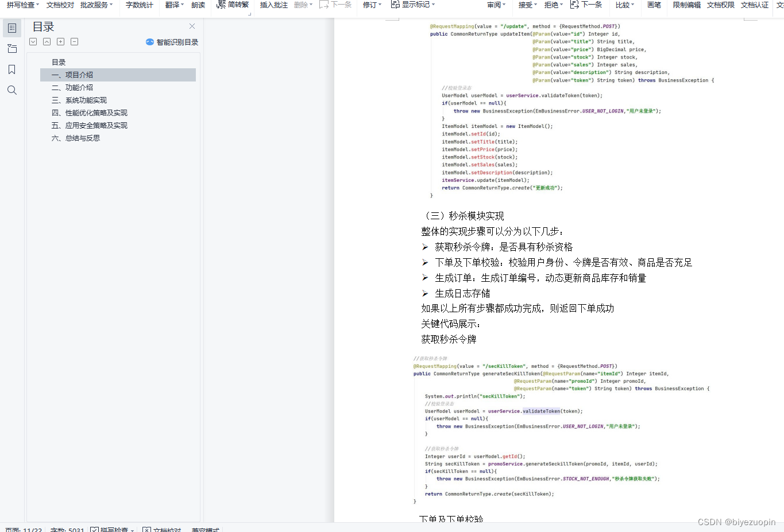Enable the 文档校对 checkbox in status bar

145,530
